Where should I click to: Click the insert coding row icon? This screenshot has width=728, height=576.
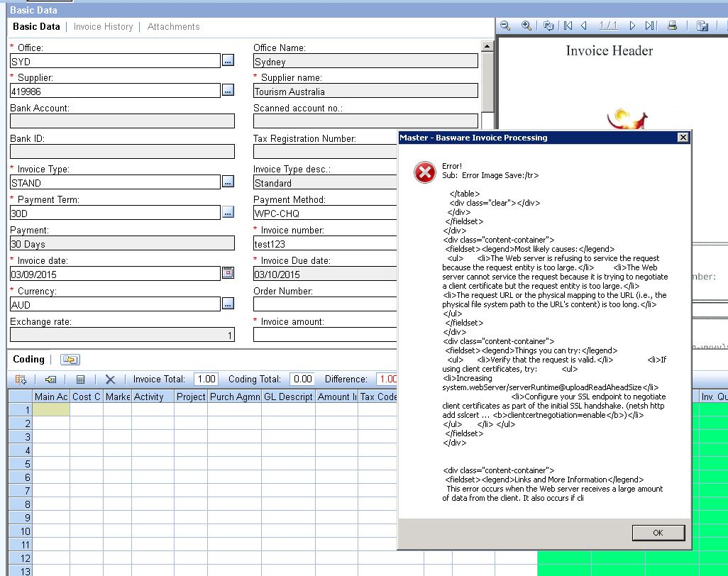click(21, 380)
